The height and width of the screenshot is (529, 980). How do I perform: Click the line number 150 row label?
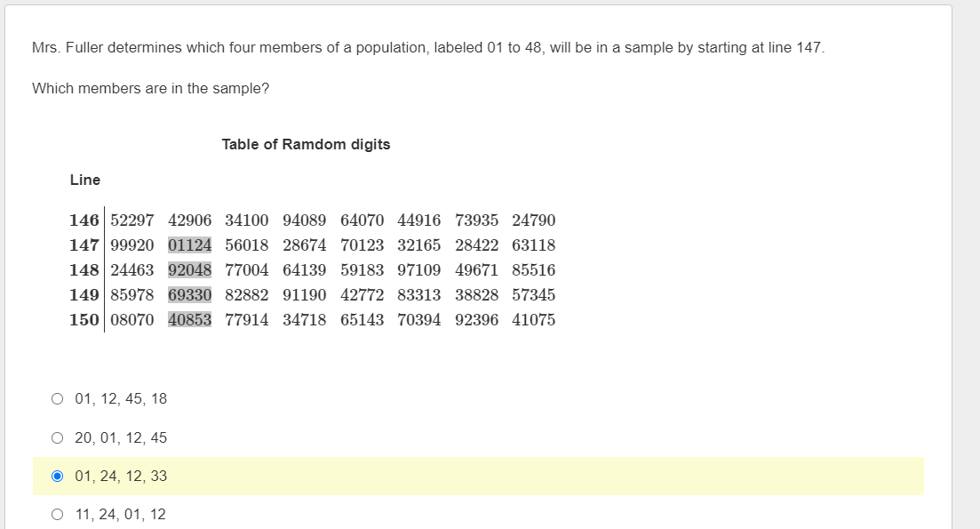click(x=84, y=320)
